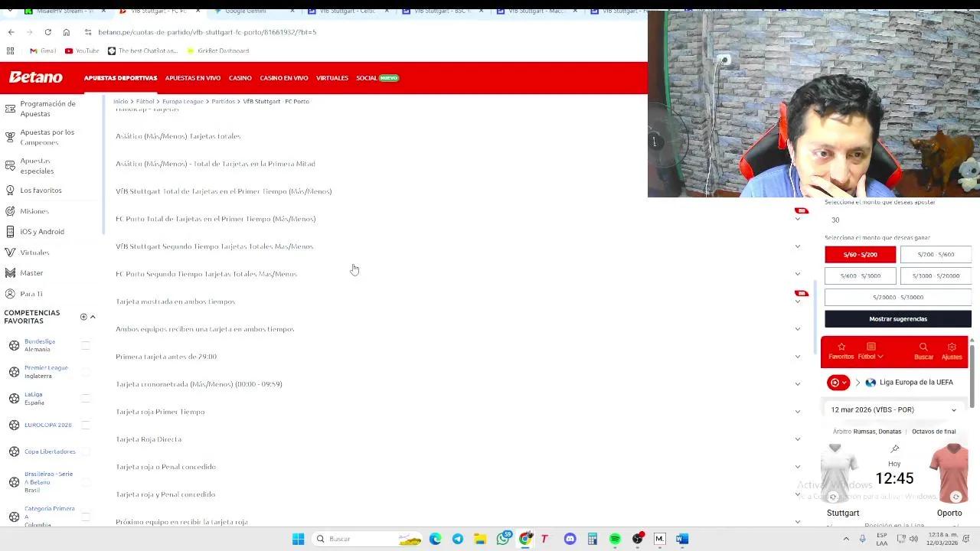Open the iOS y Android section
980x551 pixels.
coord(10,231)
